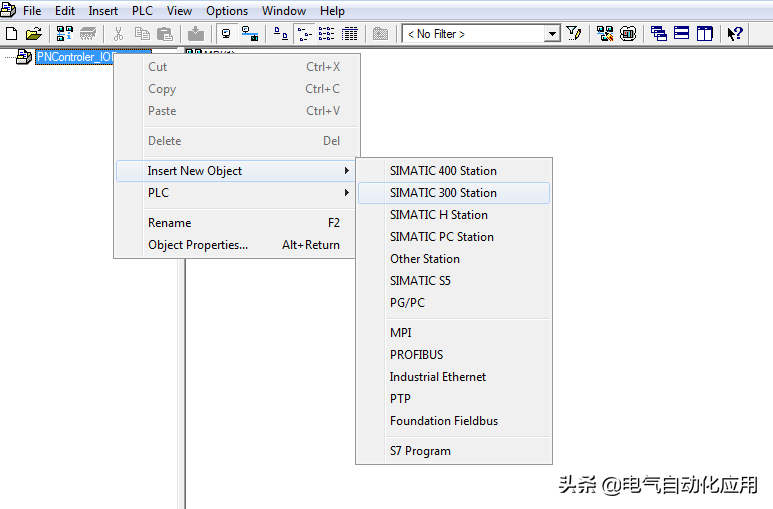Select SIMATIC 300 Station from submenu
773x509 pixels.
coord(443,193)
